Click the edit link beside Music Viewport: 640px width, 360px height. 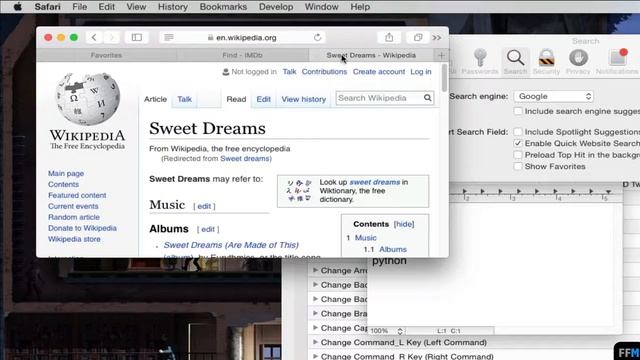click(x=204, y=206)
